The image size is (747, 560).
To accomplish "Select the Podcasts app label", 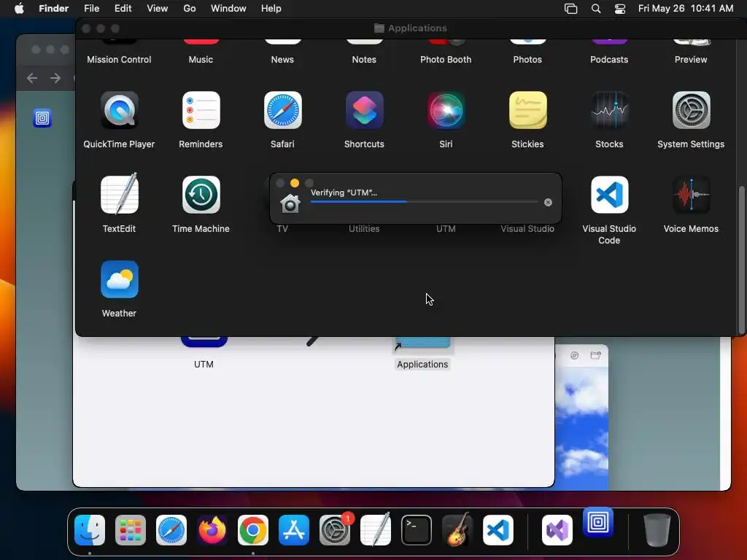I will point(609,60).
